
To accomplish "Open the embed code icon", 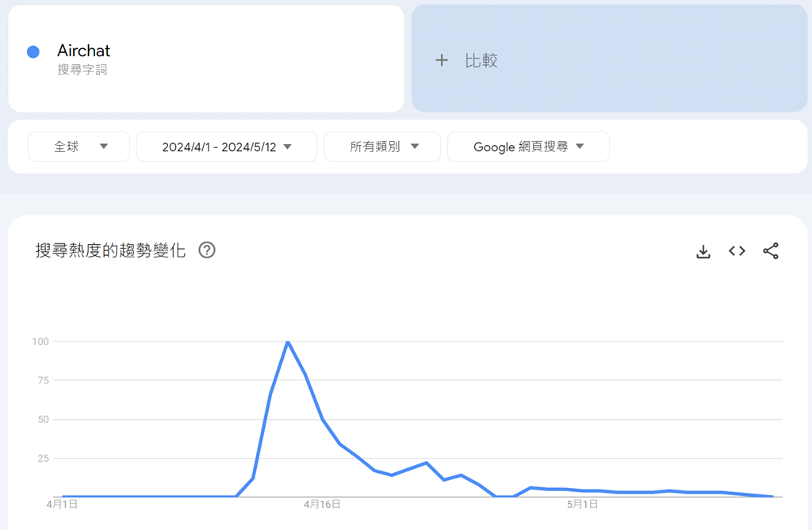I will 737,251.
